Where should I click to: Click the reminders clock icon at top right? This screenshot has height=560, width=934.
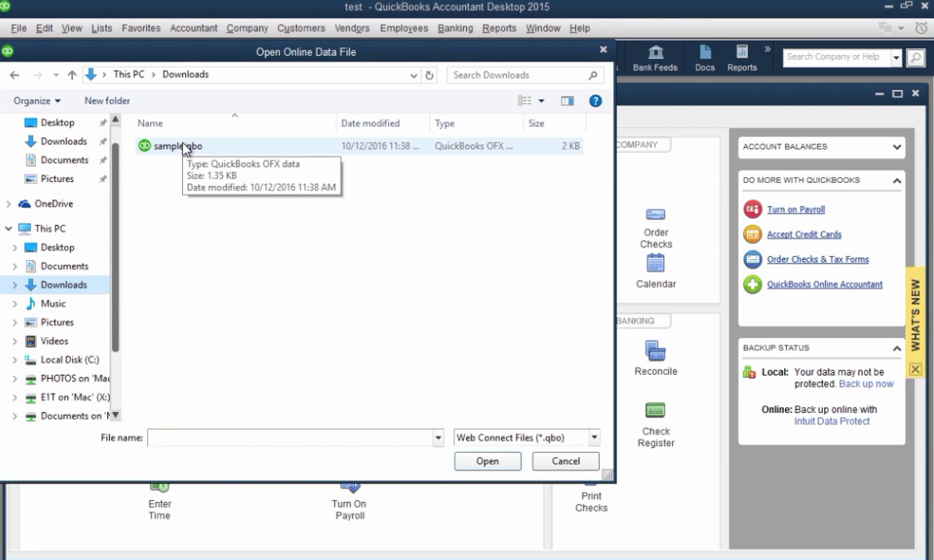pyautogui.click(x=921, y=28)
